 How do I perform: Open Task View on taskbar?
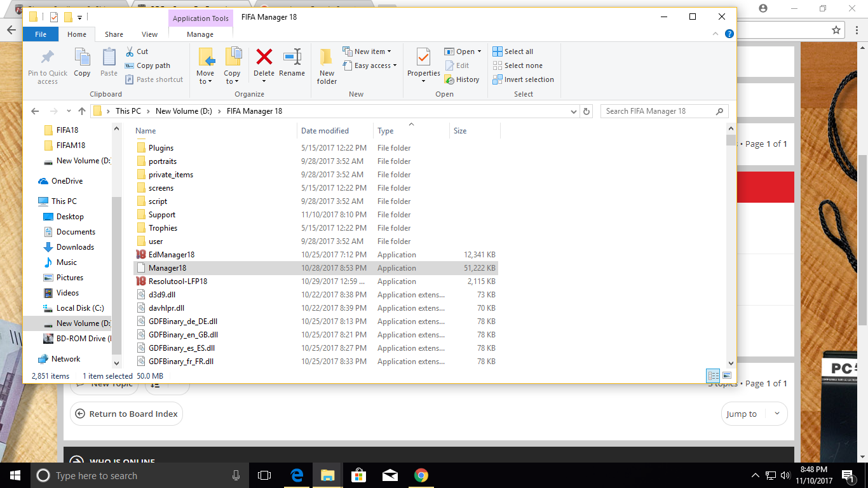pos(264,475)
